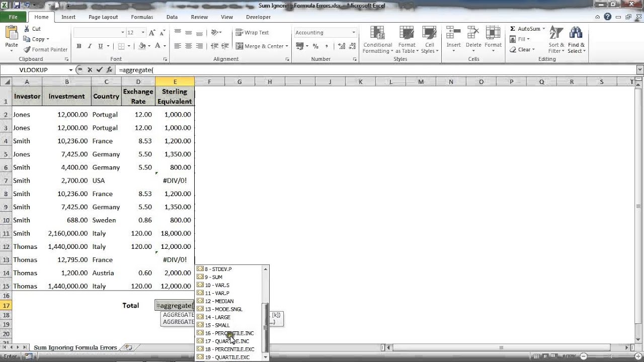Screen dimensions: 644x362
Task: Click into the formula bar text
Action: [x=375, y=70]
